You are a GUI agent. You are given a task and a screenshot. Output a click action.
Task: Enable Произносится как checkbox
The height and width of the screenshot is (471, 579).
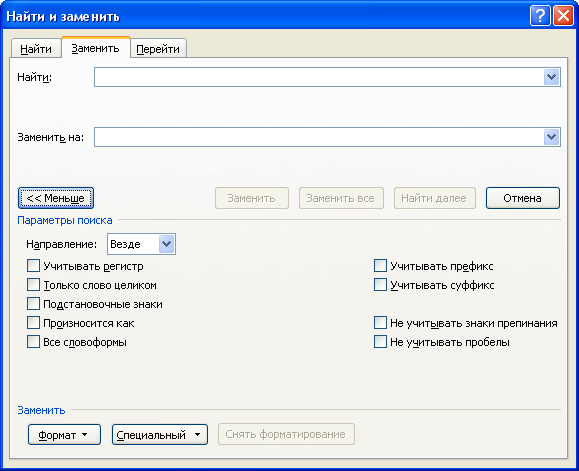(x=33, y=323)
